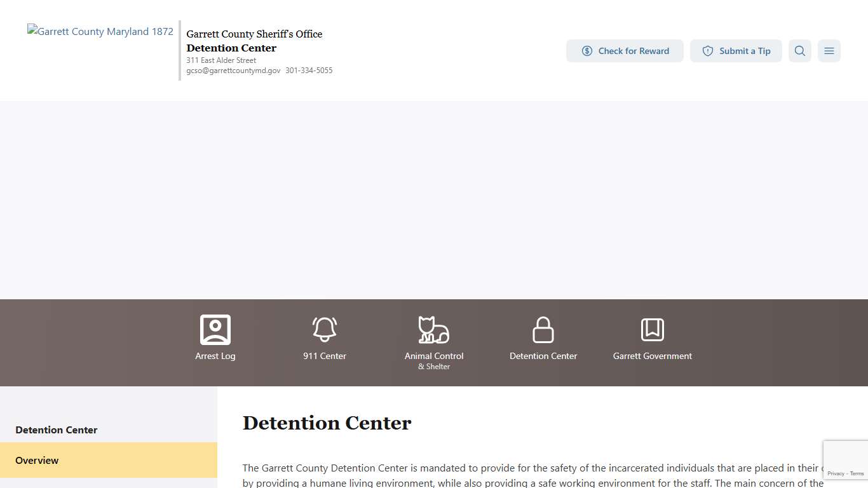Screen dimensions: 868x488
Task: Click the Detention Center padlock icon
Action: pyautogui.click(x=543, y=329)
